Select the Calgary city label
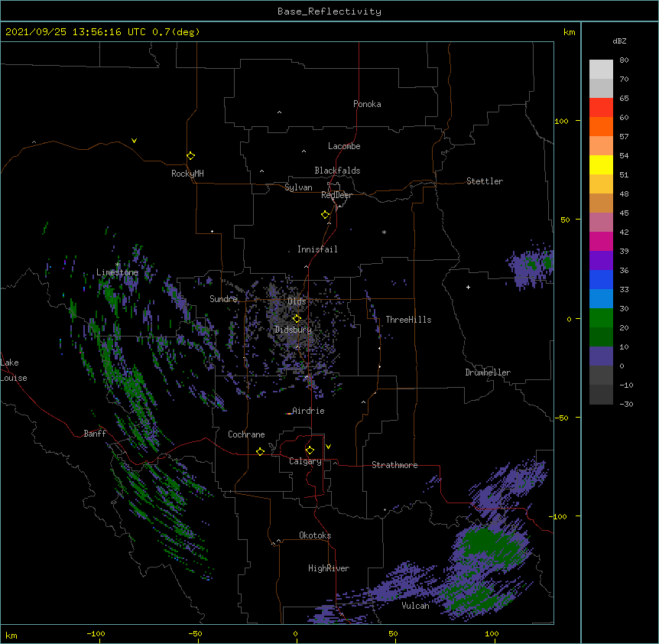659x644 pixels. pyautogui.click(x=306, y=461)
